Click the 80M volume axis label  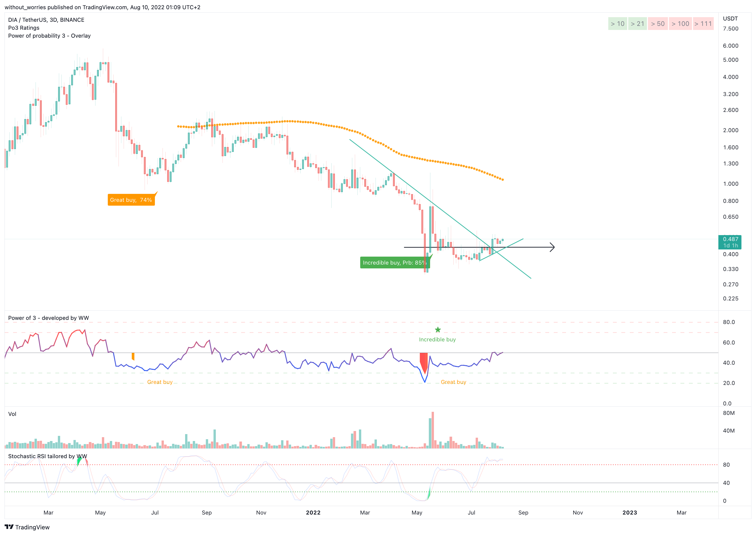729,413
